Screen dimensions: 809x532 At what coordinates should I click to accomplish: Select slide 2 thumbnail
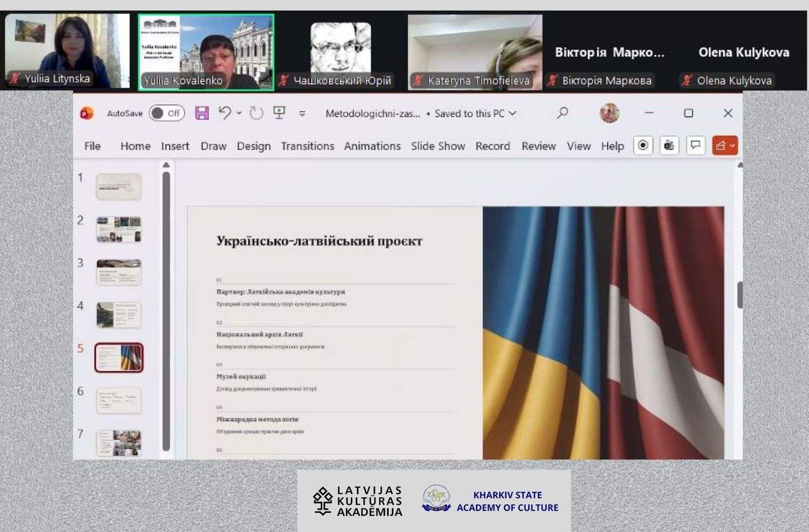coord(119,230)
